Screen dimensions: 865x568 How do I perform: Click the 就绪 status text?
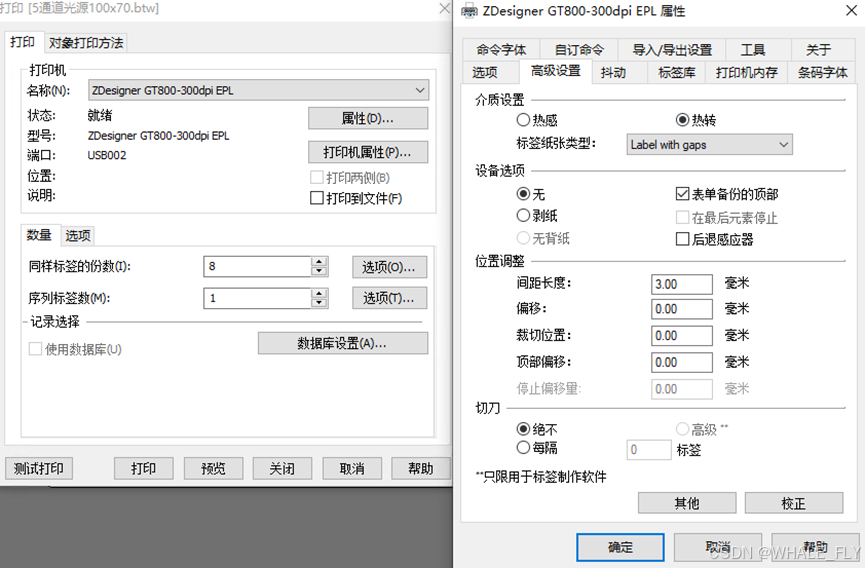click(x=100, y=115)
